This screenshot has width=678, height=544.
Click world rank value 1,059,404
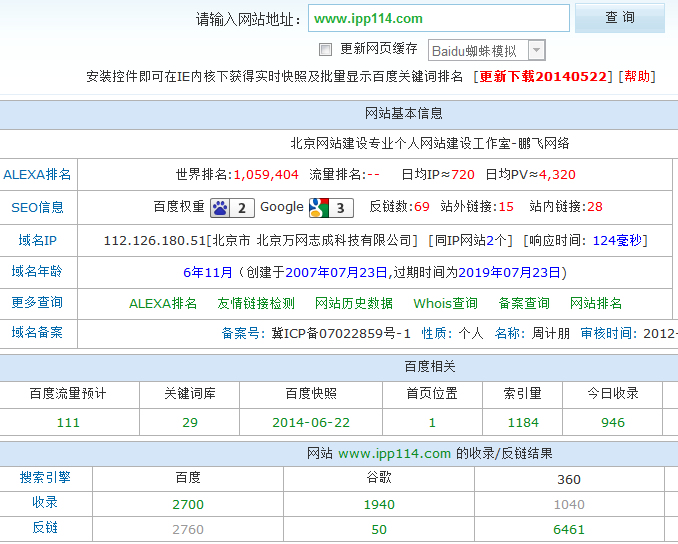(x=266, y=175)
